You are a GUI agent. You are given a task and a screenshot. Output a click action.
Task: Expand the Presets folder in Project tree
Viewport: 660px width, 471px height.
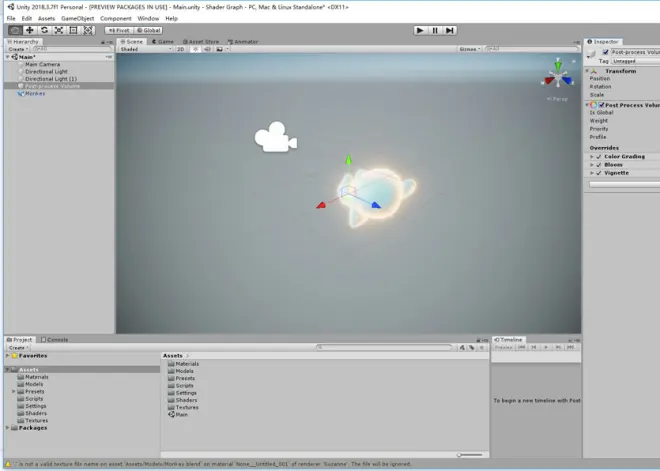pyautogui.click(x=14, y=391)
